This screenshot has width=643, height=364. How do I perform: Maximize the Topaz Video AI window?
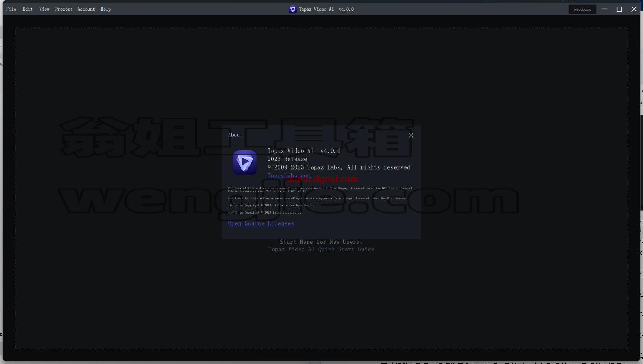coord(619,9)
